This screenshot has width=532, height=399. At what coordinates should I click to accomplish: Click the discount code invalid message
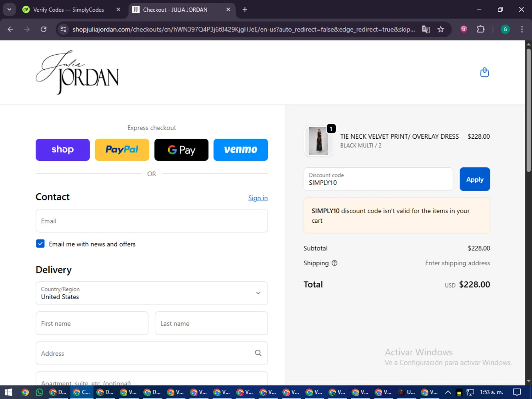point(397,216)
